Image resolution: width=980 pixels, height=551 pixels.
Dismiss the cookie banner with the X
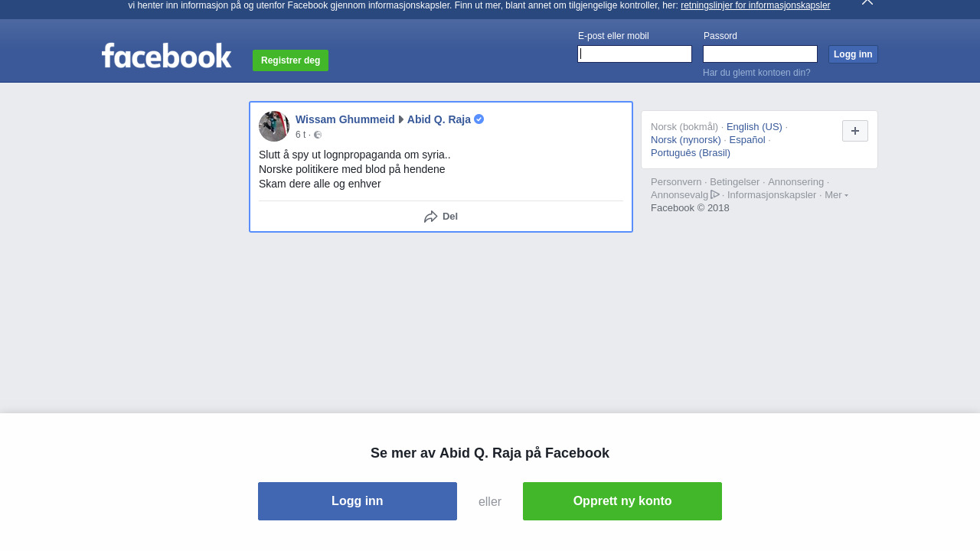(867, 2)
